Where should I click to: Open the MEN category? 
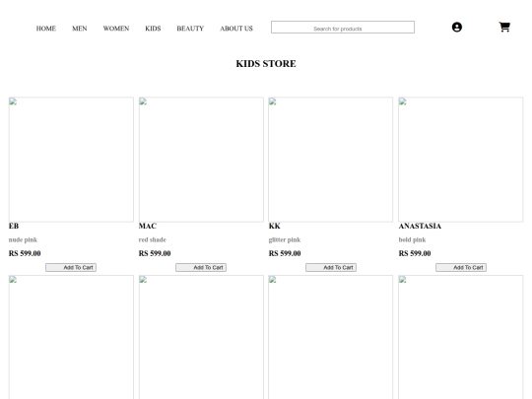point(80,29)
